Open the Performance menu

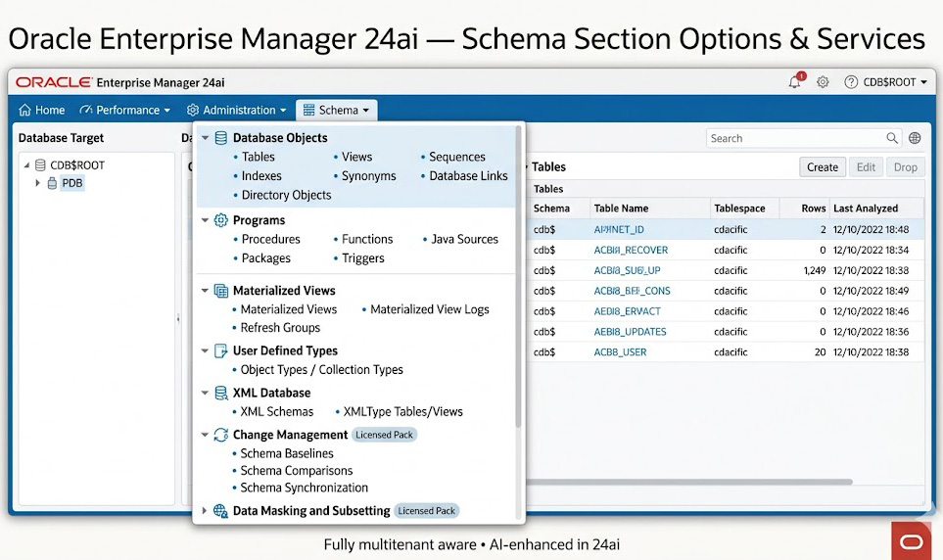click(x=125, y=110)
